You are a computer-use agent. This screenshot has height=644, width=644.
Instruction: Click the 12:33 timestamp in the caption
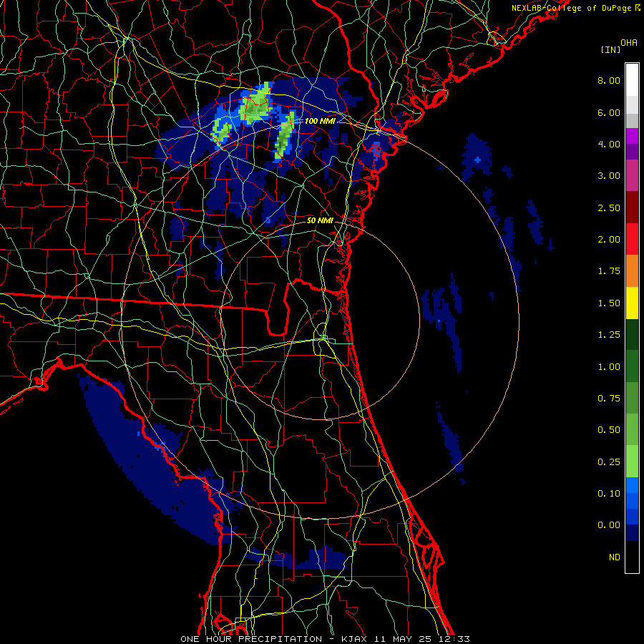[x=455, y=639]
